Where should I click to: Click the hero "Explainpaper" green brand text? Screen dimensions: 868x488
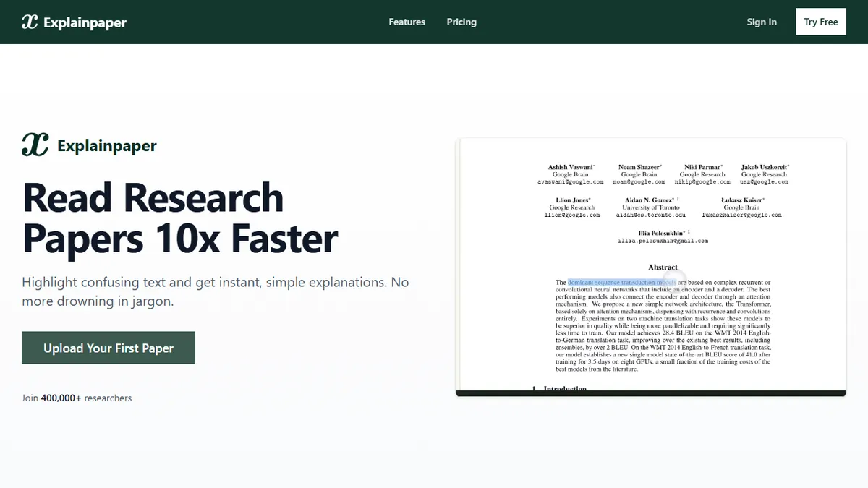pyautogui.click(x=107, y=146)
